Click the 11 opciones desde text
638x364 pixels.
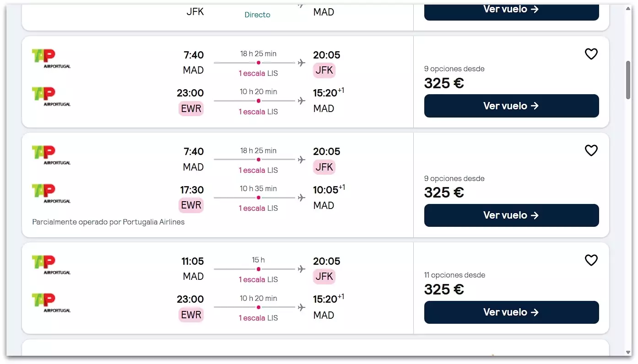[x=454, y=275]
